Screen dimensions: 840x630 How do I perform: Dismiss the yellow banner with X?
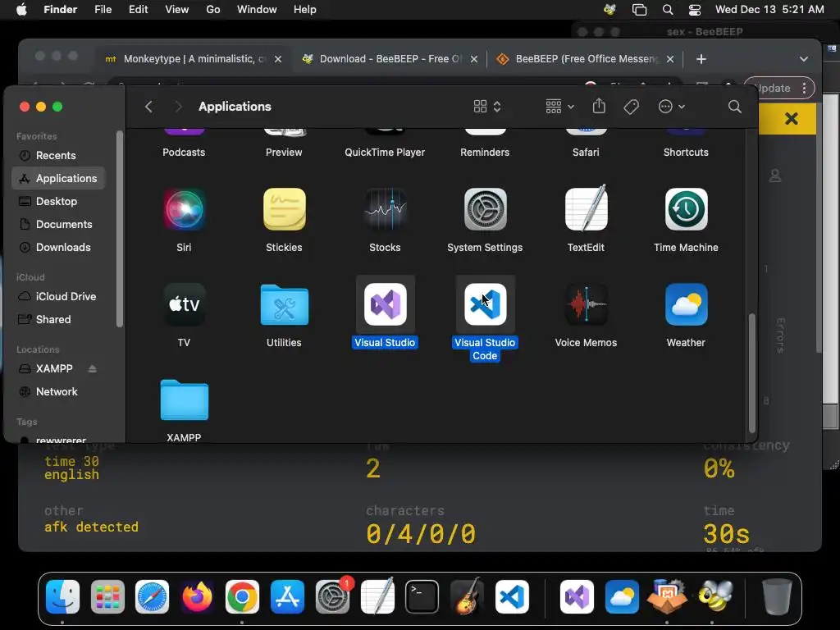(792, 118)
